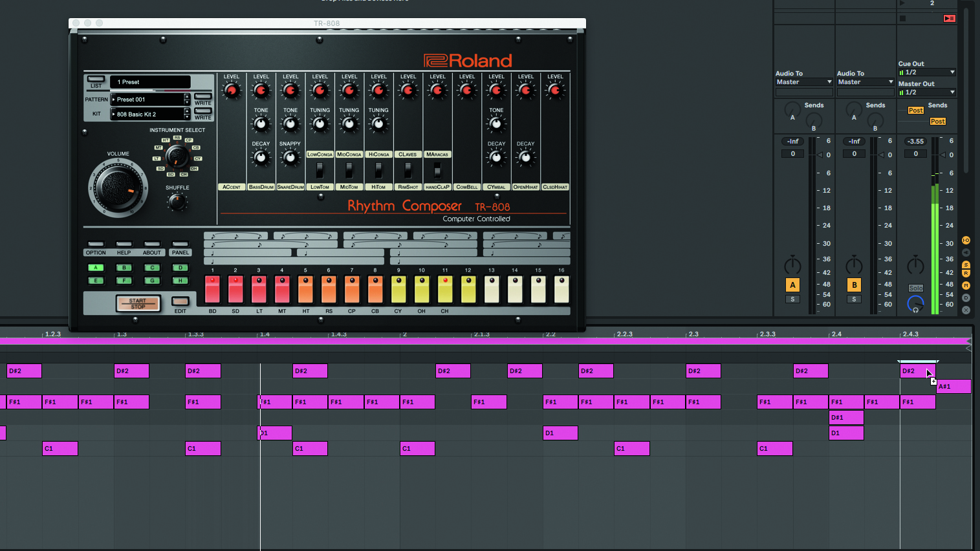Click the track A Send A knob
Viewport: 980px width, 551px height.
coord(792,109)
